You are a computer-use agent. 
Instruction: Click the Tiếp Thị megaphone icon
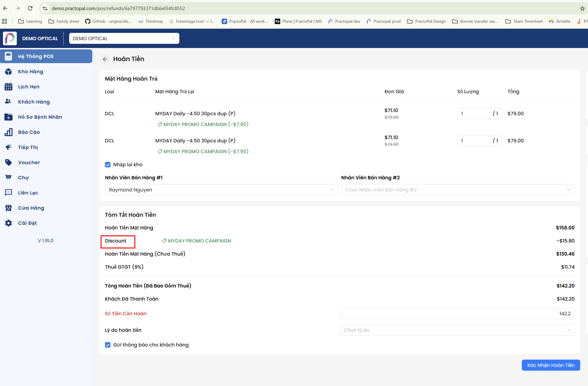tap(8, 147)
